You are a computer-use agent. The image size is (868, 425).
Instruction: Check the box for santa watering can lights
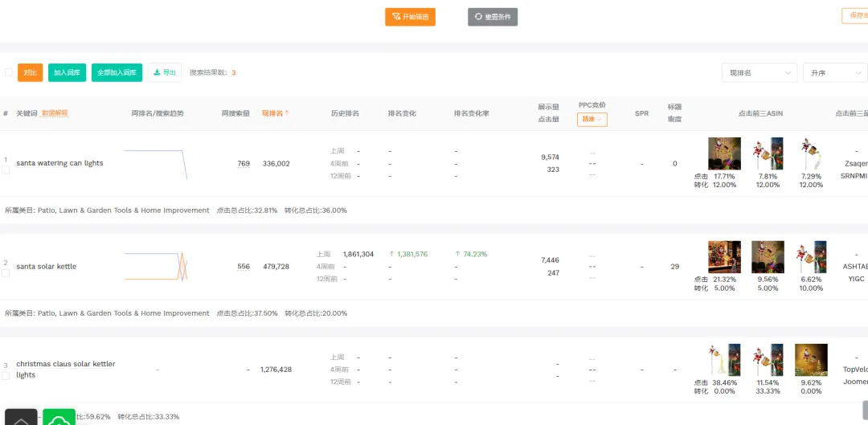point(6,170)
